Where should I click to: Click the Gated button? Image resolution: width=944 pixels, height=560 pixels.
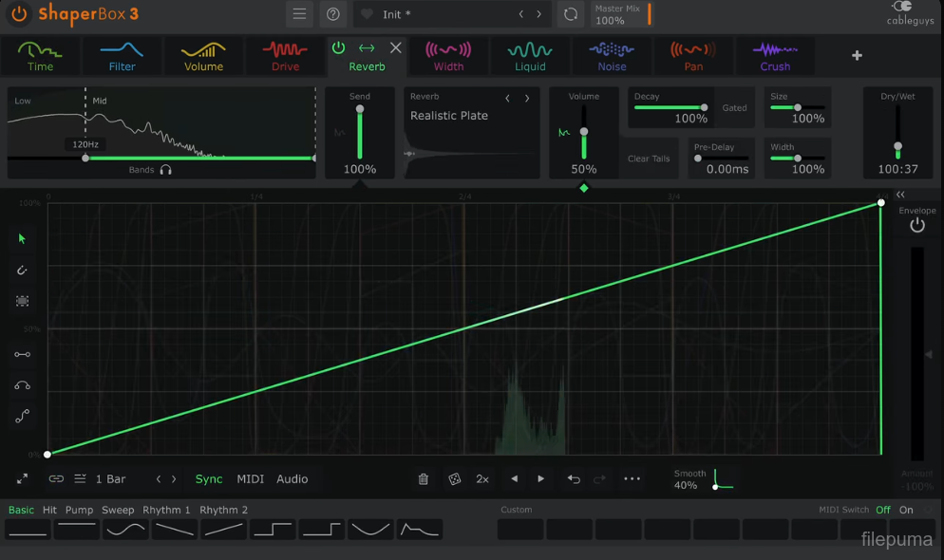[x=734, y=108]
